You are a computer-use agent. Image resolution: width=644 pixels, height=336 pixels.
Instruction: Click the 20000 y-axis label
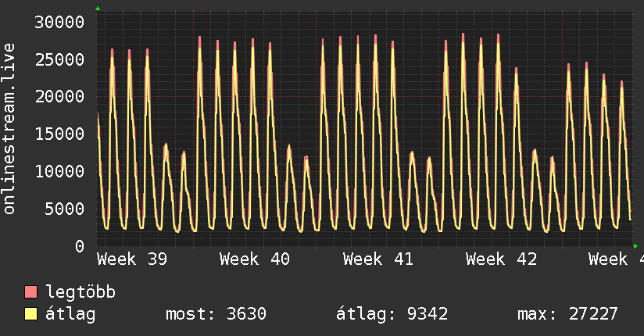[59, 97]
